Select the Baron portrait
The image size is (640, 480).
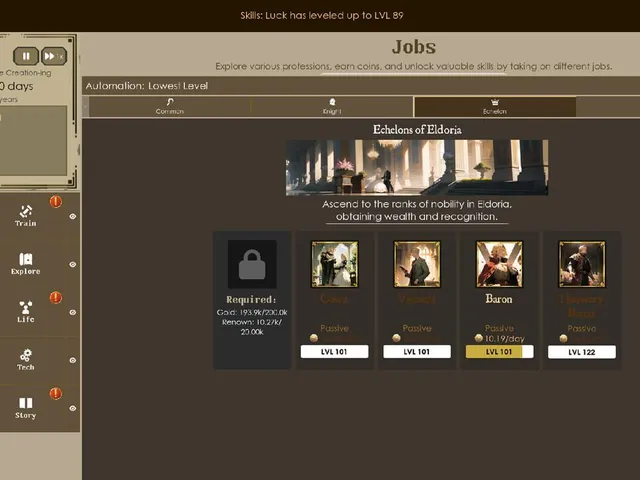(499, 264)
